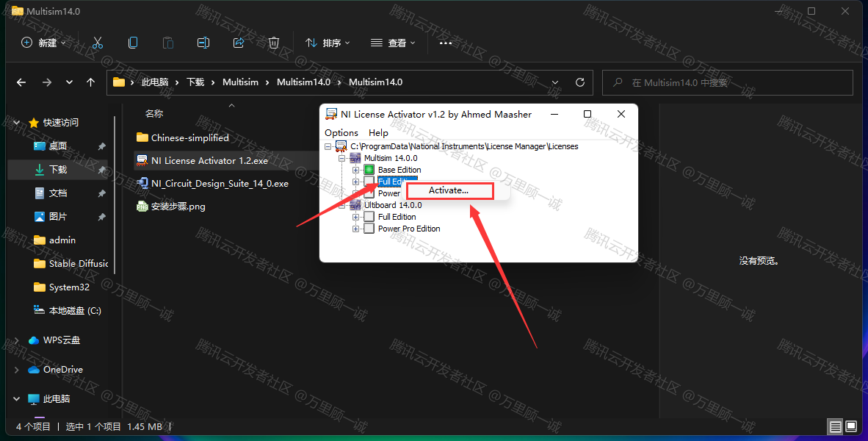Screen dimensions: 868x441
Task: Tick the Ultiboard Power Pro Edition checkbox
Action: click(x=369, y=229)
